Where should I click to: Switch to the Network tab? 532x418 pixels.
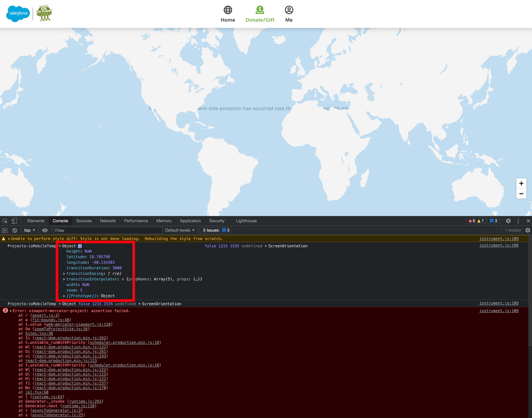tap(108, 221)
